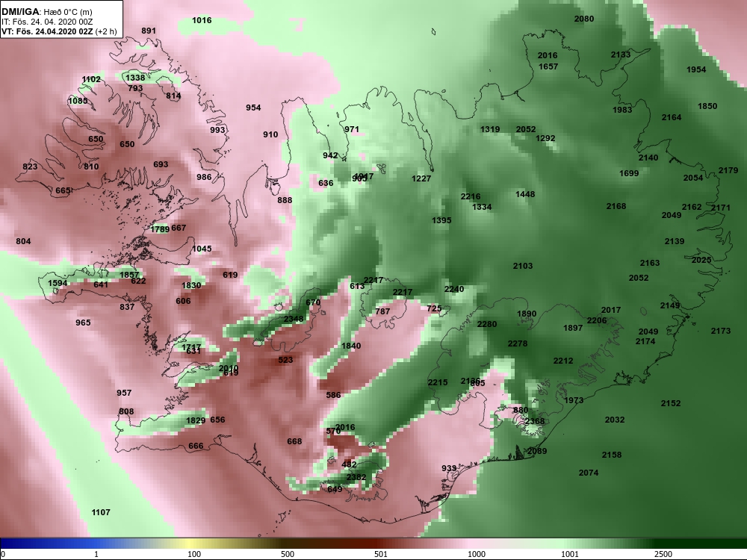
Task: Select the 1840 height value
Action: point(351,345)
